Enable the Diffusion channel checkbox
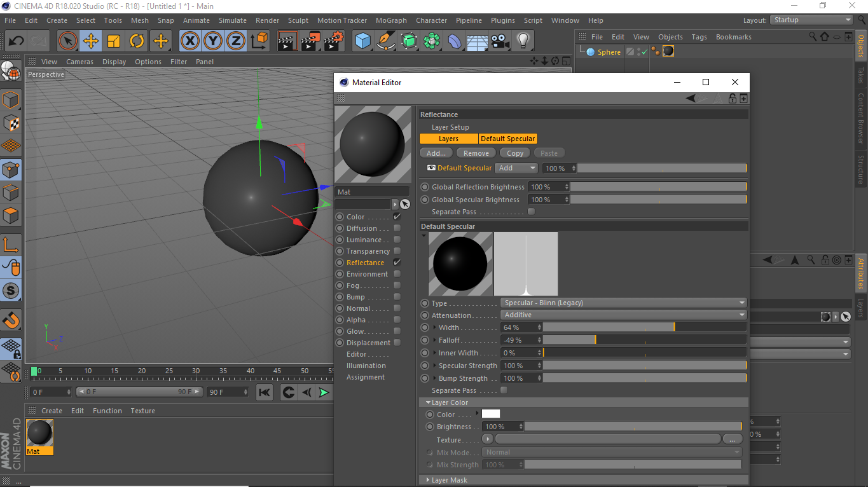868x487 pixels. pos(397,228)
